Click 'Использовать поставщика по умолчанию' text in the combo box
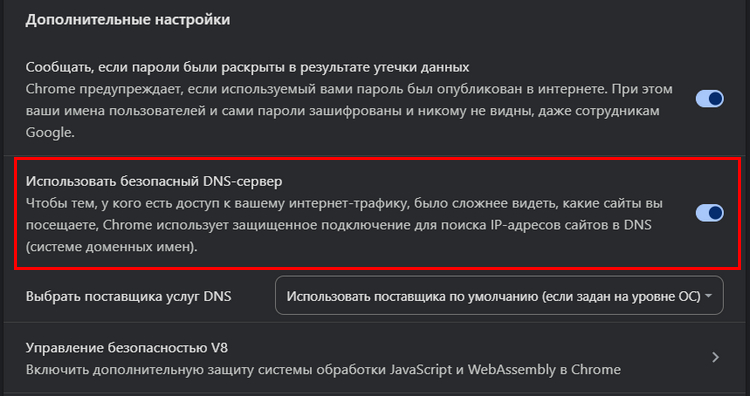The height and width of the screenshot is (396, 750). point(412,297)
